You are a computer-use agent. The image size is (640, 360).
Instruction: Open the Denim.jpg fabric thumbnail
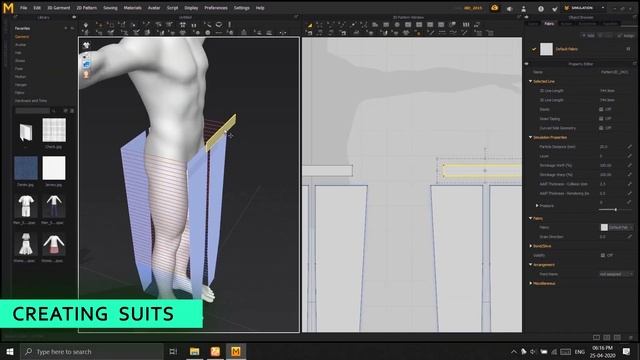click(x=26, y=168)
